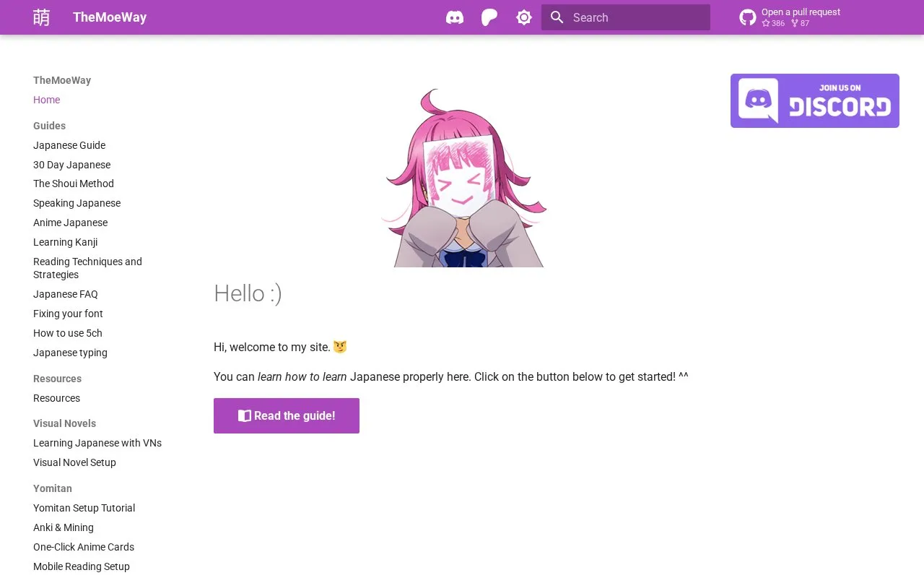This screenshot has height=578, width=924.
Task: Click the pink-haired mascot image
Action: point(464,178)
